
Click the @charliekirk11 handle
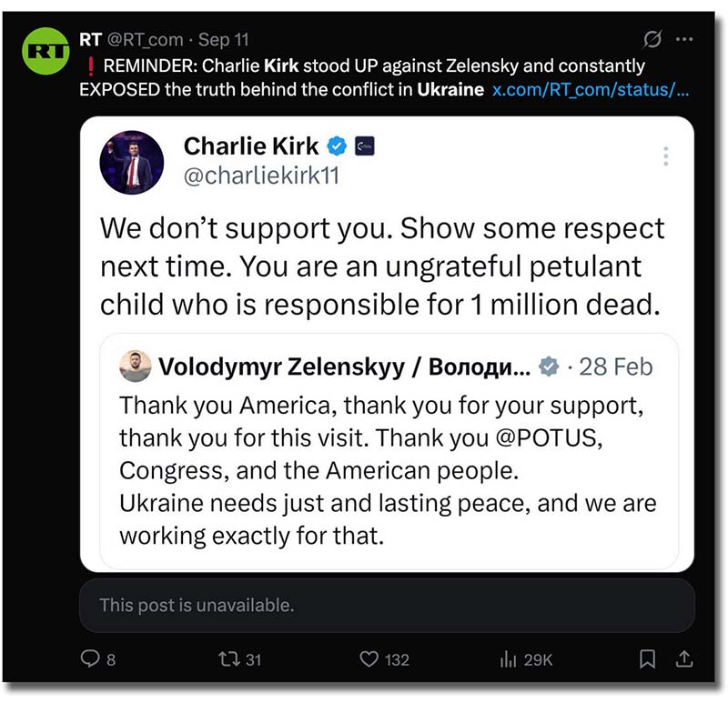click(x=261, y=176)
